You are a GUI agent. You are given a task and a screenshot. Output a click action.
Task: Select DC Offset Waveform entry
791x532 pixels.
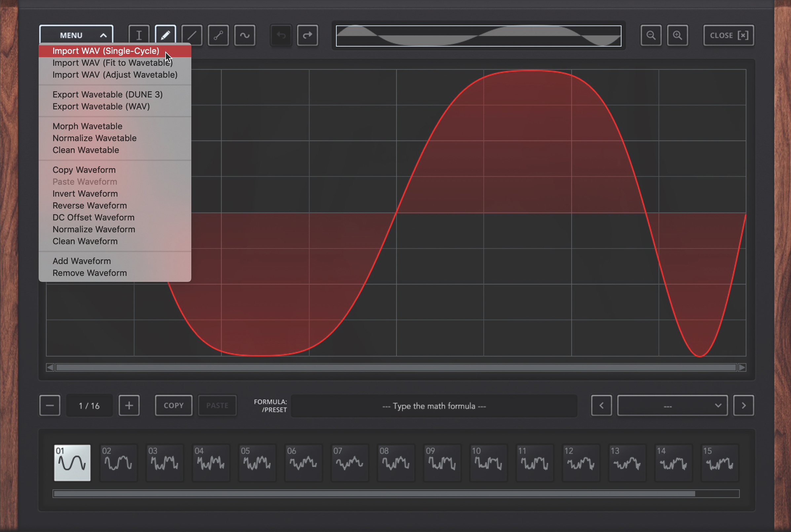click(x=115, y=217)
